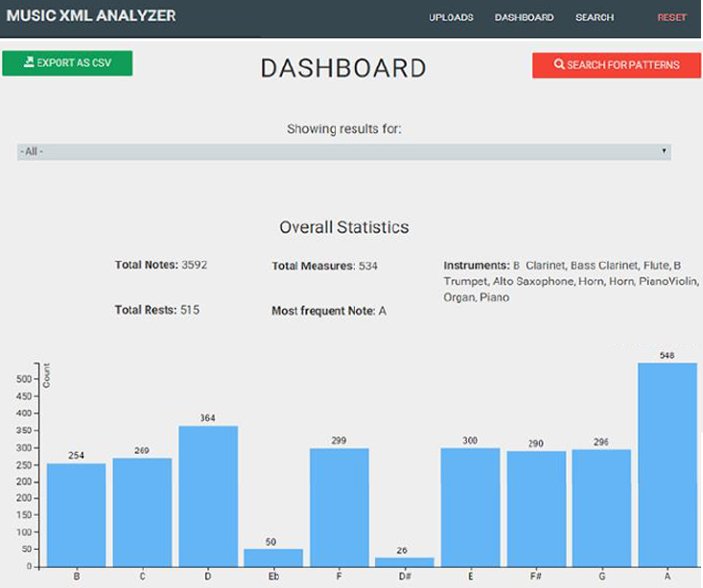The image size is (703, 588).
Task: Click the DASHBOARD page title
Action: [343, 68]
